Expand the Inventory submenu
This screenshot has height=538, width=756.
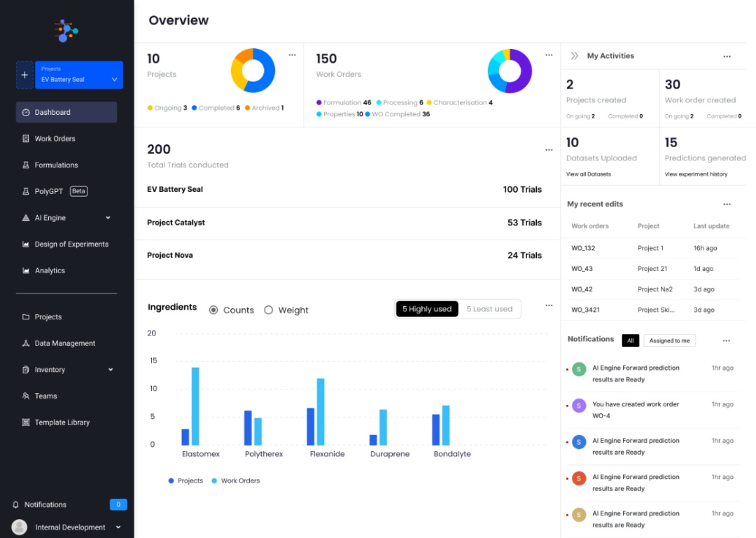[110, 370]
